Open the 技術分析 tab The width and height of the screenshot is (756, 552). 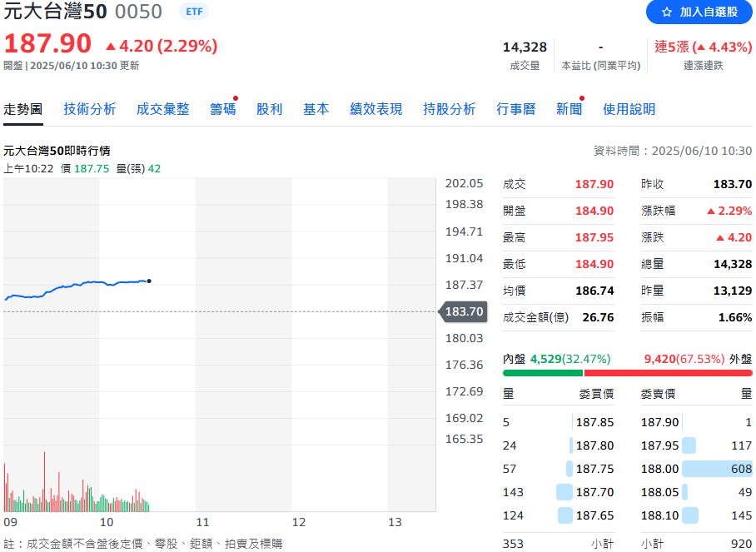90,109
